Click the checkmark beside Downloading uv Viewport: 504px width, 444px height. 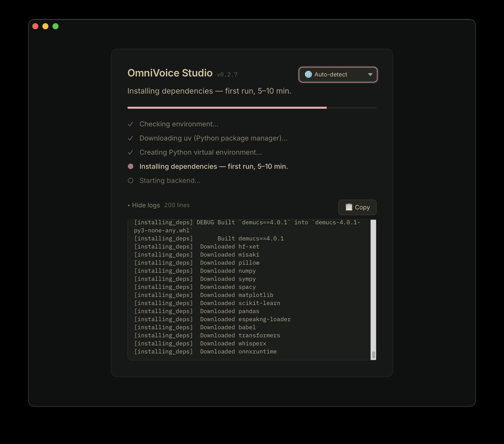coord(130,138)
